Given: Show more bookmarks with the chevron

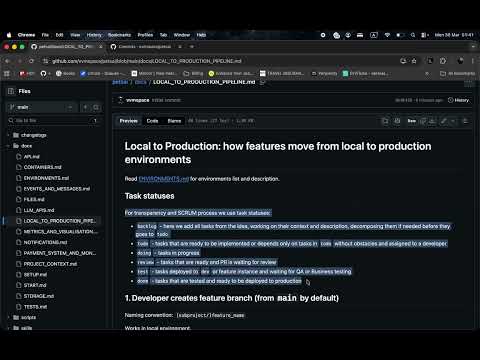Looking at the screenshot, I should coord(427,73).
